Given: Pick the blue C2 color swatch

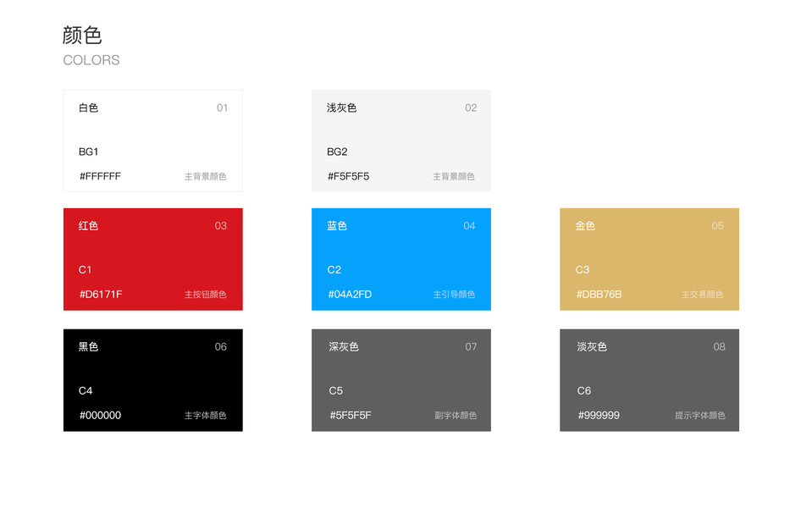Looking at the screenshot, I should tap(400, 259).
